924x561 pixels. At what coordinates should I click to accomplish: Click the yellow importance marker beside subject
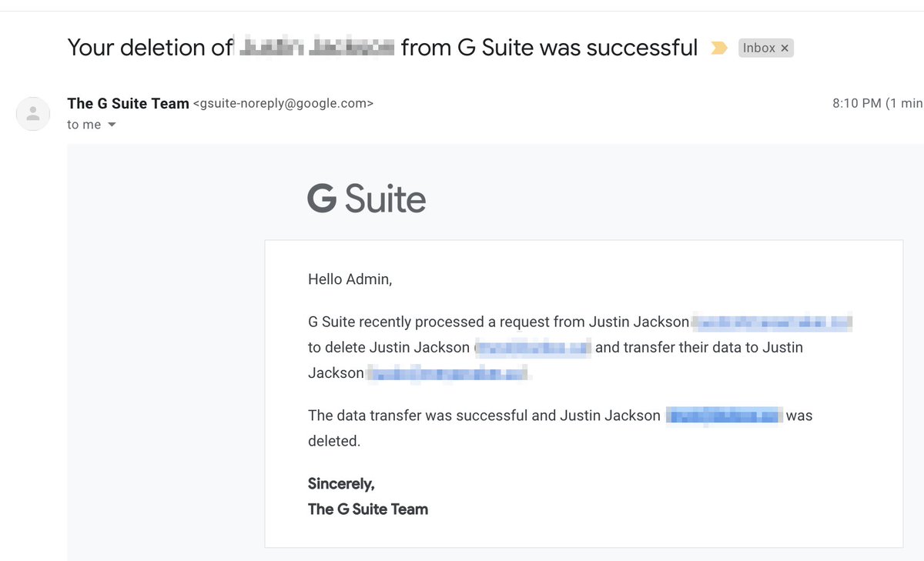click(718, 48)
